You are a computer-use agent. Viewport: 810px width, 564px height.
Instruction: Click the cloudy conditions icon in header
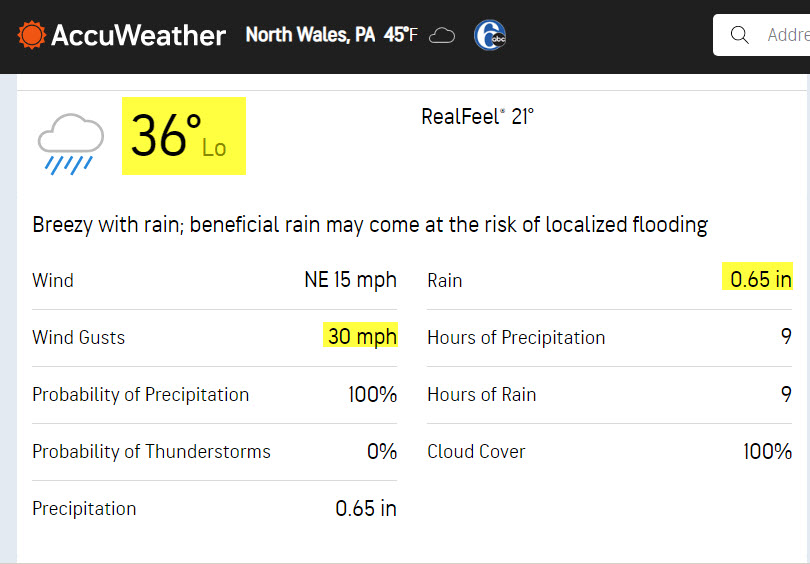pyautogui.click(x=442, y=36)
